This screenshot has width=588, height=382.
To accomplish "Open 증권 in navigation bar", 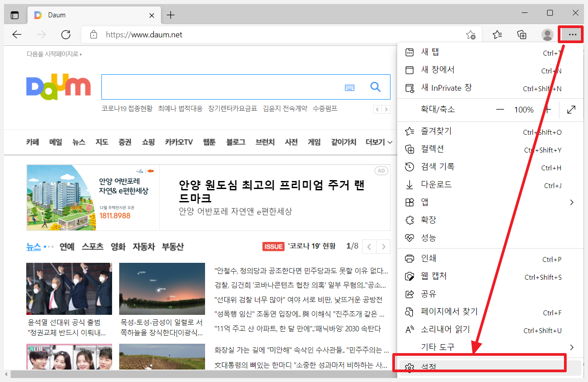I will tap(125, 142).
